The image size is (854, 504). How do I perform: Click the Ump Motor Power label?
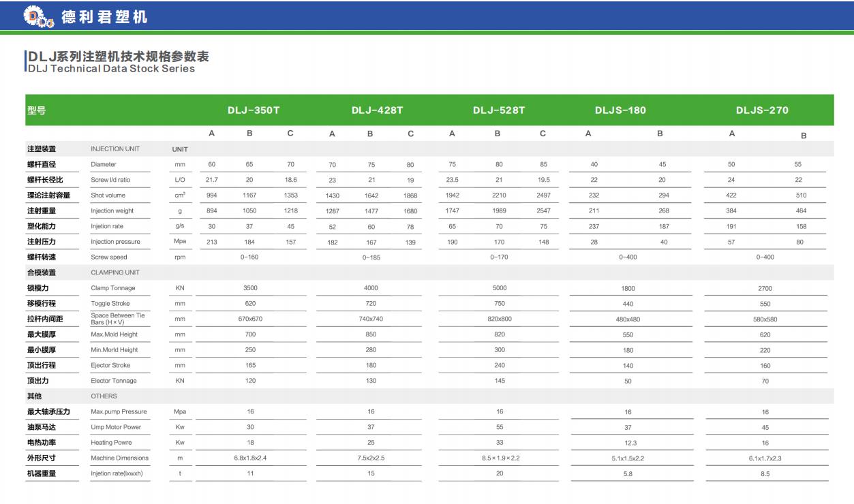[x=116, y=427]
